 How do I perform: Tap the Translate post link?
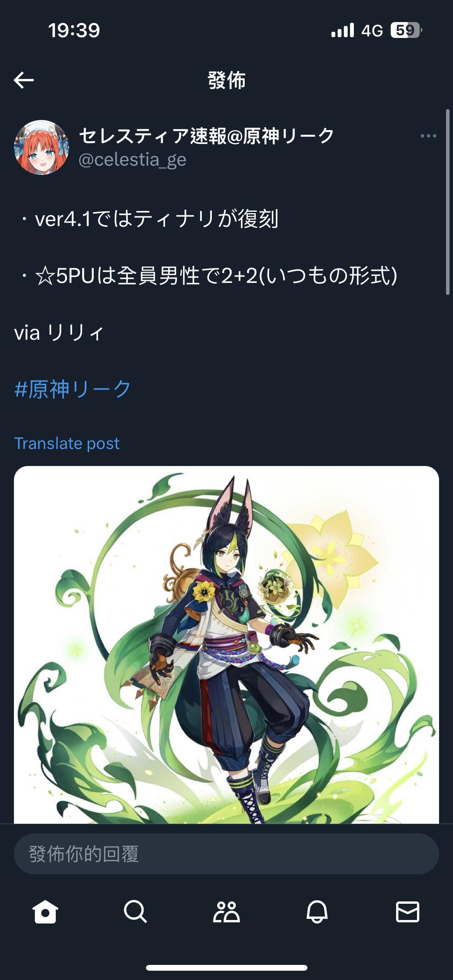67,444
